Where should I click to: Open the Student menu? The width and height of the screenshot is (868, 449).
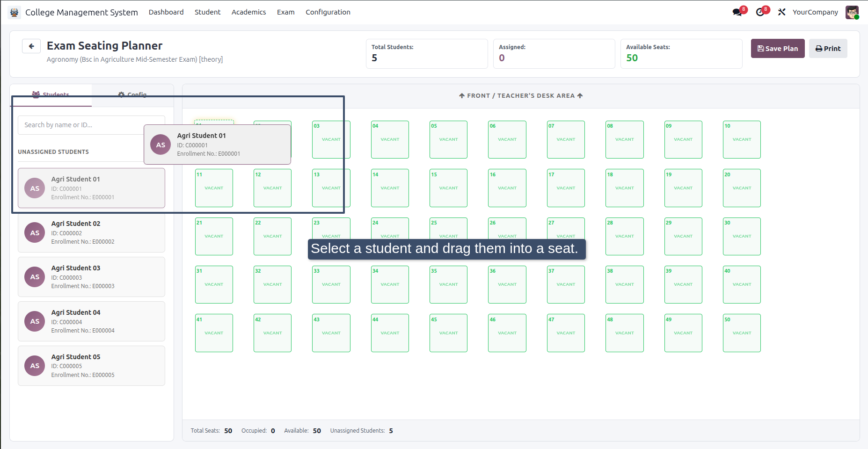coord(207,12)
